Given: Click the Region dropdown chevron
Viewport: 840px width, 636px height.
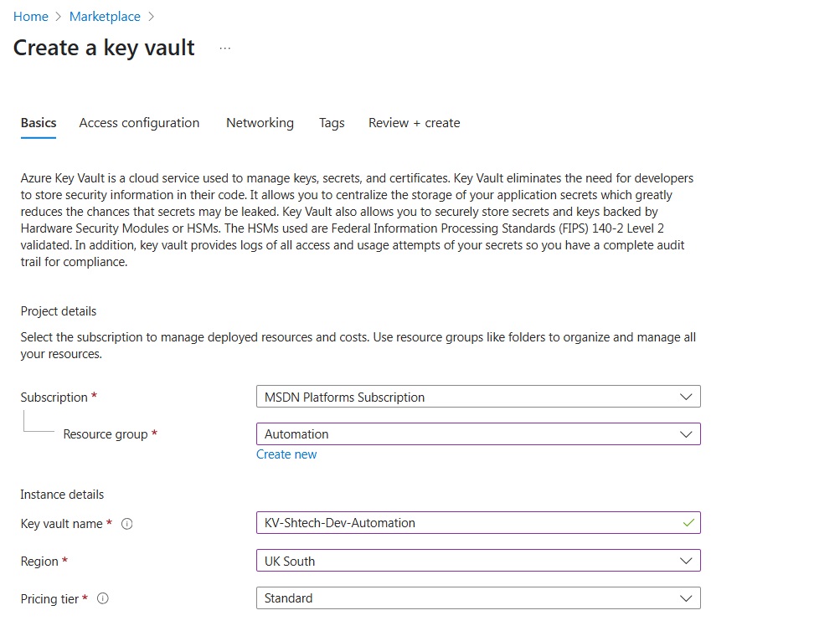Looking at the screenshot, I should pos(688,561).
